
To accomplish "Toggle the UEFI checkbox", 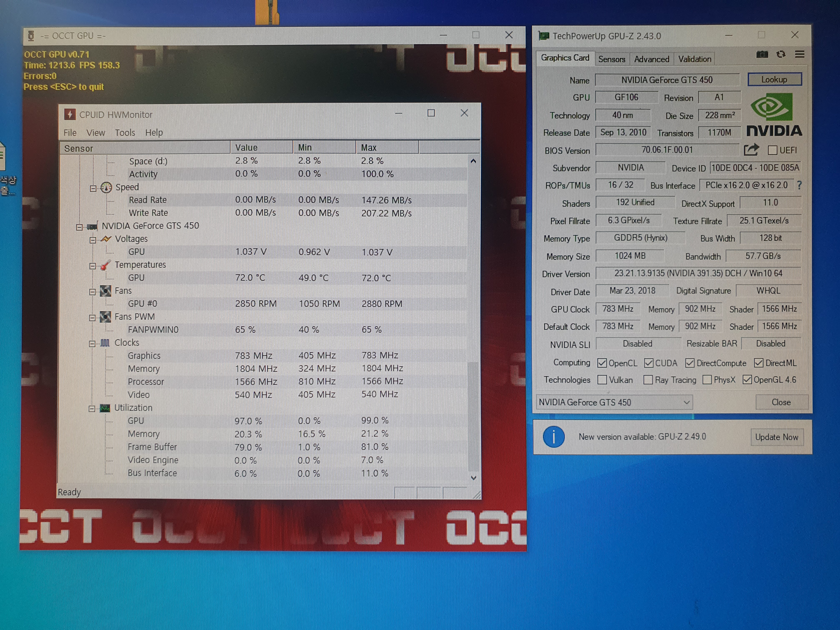I will (772, 150).
